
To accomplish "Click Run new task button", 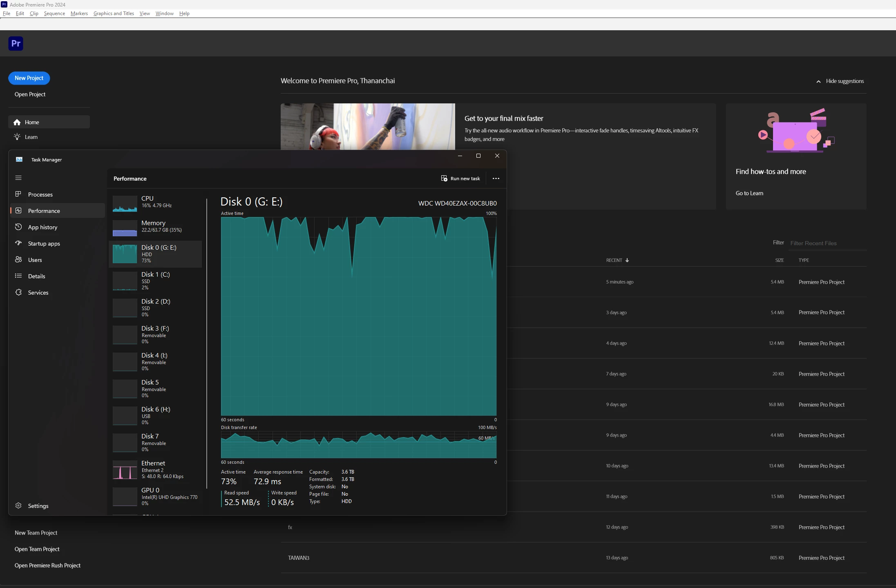I will [x=460, y=179].
